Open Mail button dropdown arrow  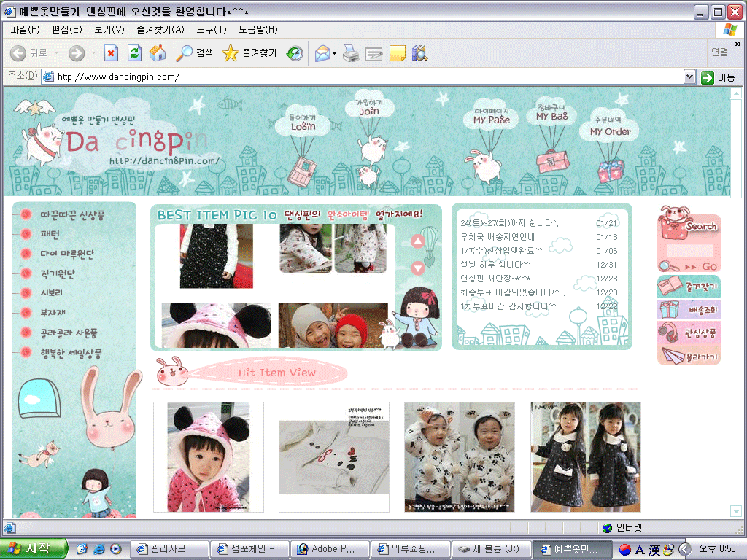(x=334, y=52)
